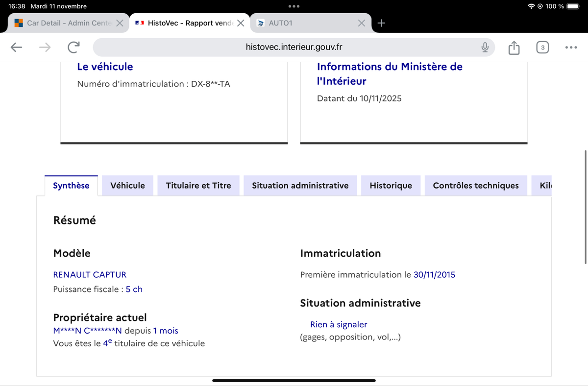Close the AUTO1 tab

[x=362, y=23]
